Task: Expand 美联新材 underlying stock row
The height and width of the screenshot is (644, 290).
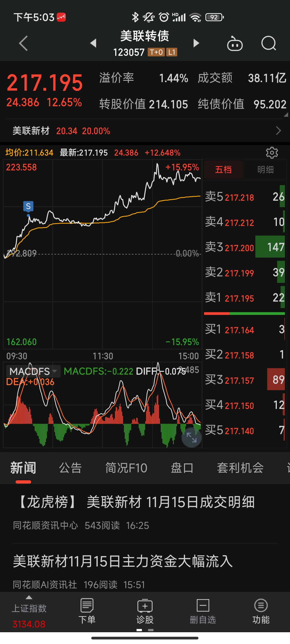Action: pos(145,131)
